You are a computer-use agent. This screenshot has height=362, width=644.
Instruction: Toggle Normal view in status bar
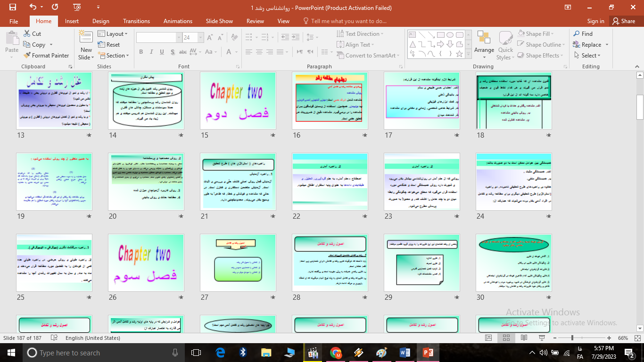(488, 338)
